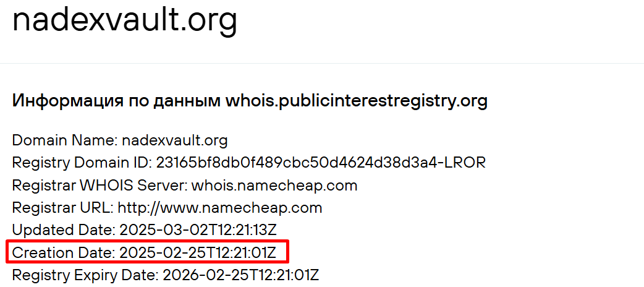The height and width of the screenshot is (287, 644).
Task: Open the http://www.namecheap.com link
Action: (x=219, y=207)
